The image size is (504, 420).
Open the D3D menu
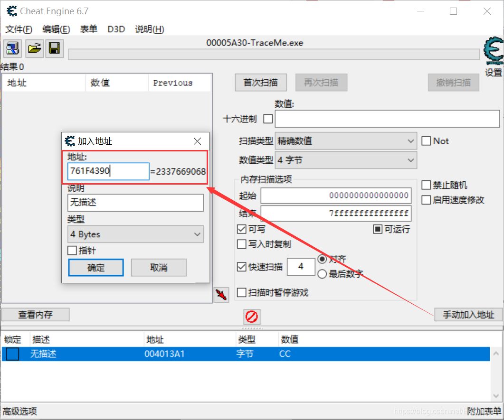(x=116, y=29)
